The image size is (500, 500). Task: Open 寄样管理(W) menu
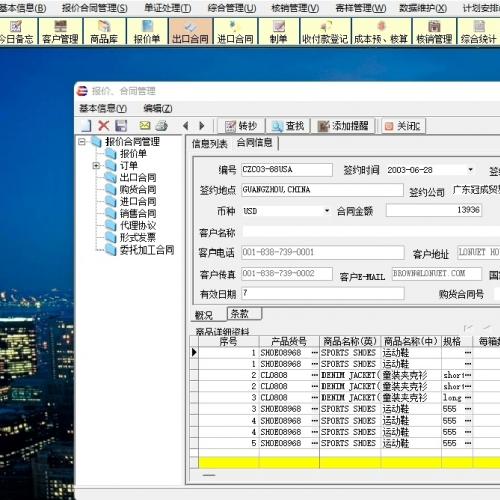(x=361, y=8)
